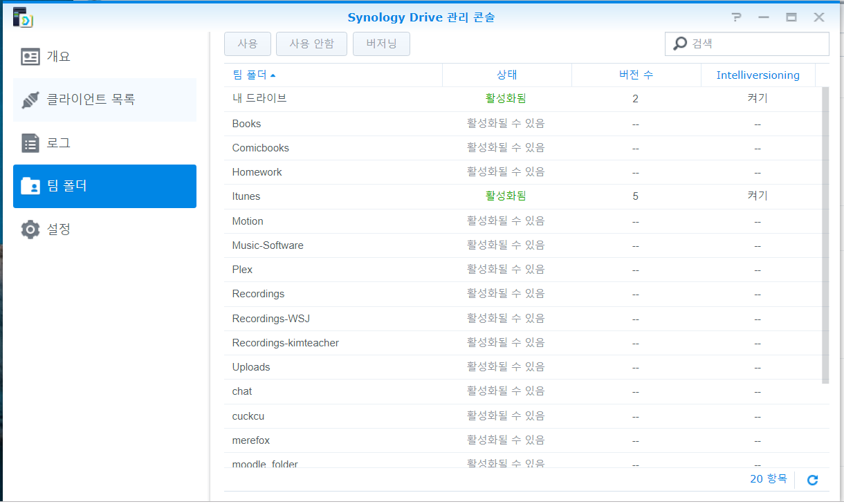Image resolution: width=844 pixels, height=504 pixels.
Task: Select the Recordings team folder
Action: tap(522, 294)
